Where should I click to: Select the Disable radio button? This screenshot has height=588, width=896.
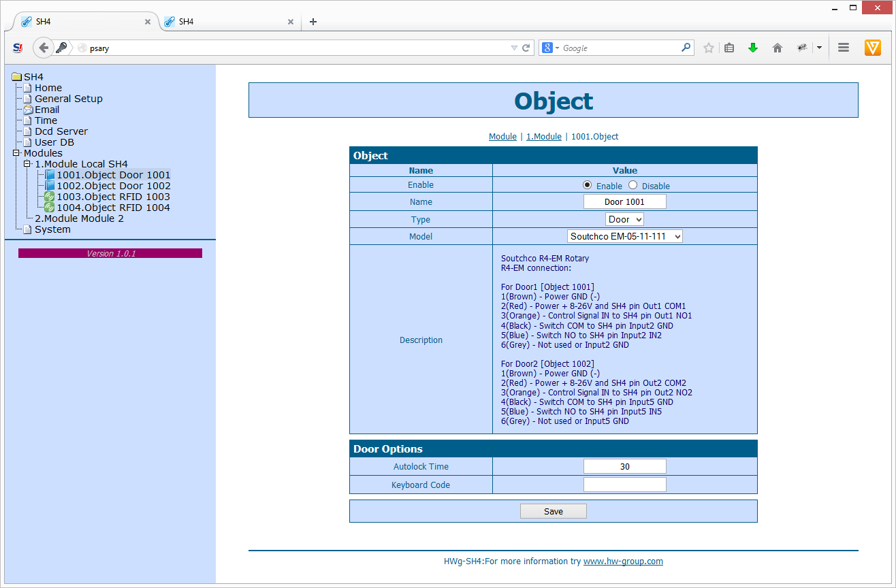click(x=633, y=185)
